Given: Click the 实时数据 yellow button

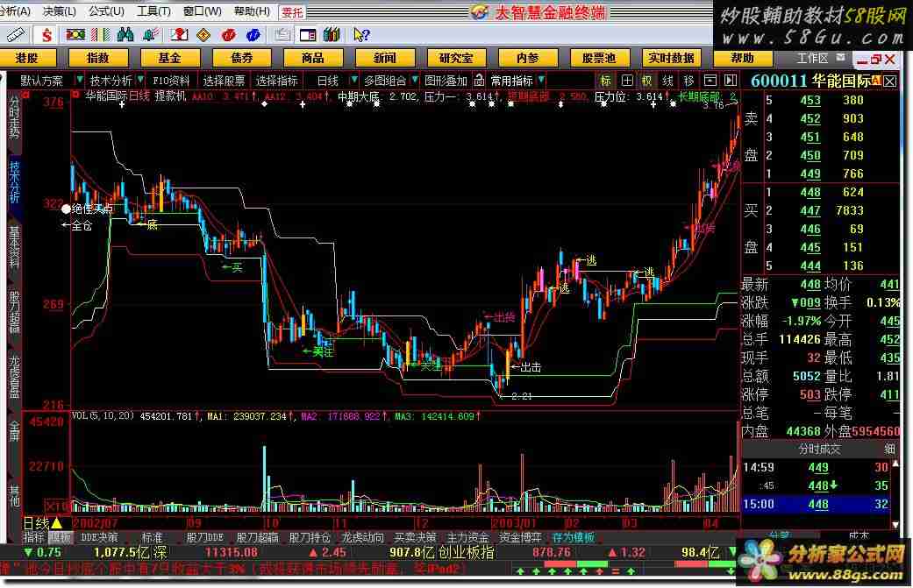Looking at the screenshot, I should (671, 58).
